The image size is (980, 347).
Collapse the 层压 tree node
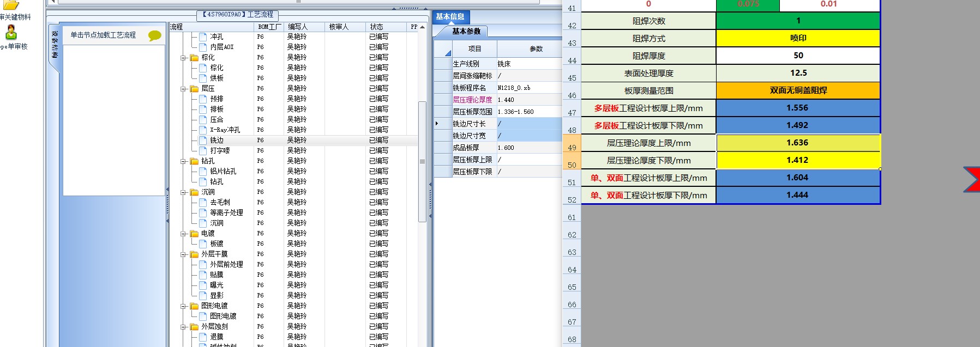[184, 88]
